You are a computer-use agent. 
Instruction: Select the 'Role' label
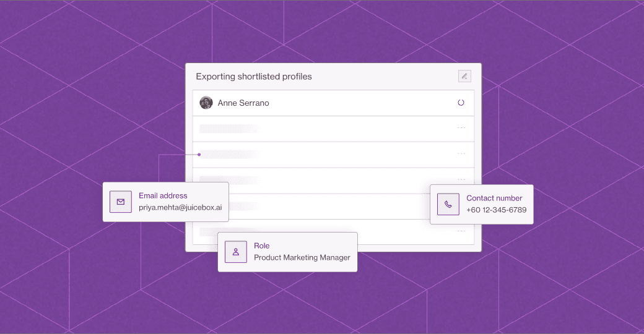(x=261, y=246)
